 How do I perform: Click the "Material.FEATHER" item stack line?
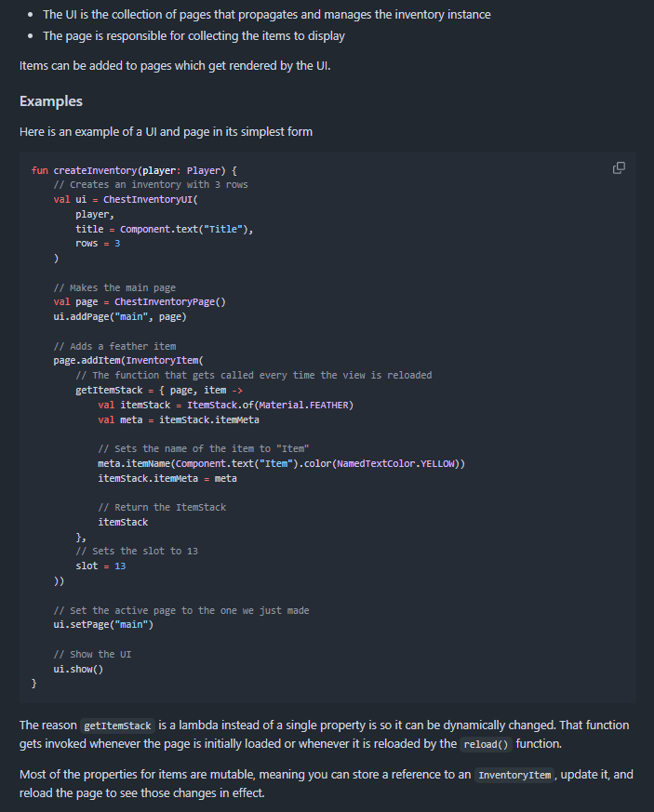click(225, 405)
